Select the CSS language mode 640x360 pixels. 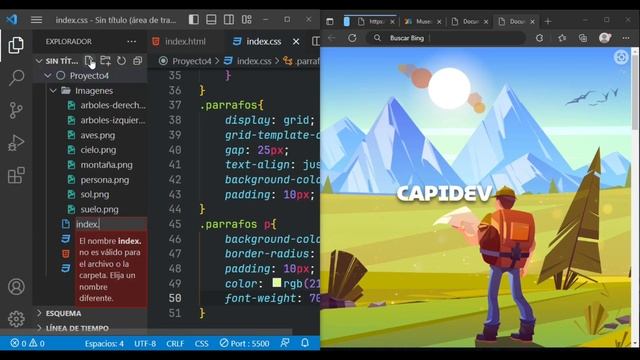click(x=201, y=344)
